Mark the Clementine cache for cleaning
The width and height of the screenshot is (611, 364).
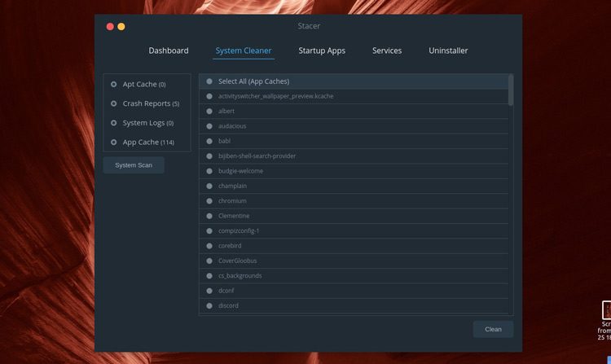click(x=209, y=216)
